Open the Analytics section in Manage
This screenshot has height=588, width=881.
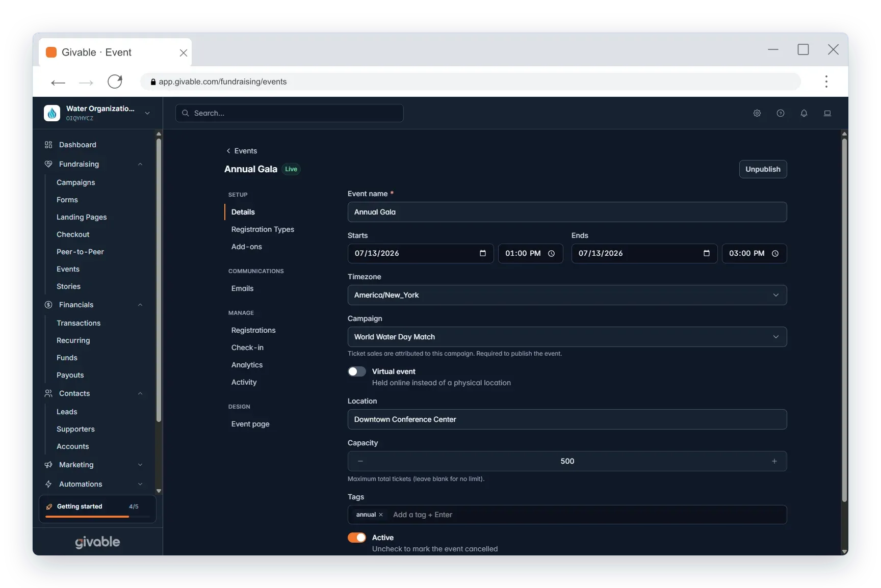[x=247, y=365]
